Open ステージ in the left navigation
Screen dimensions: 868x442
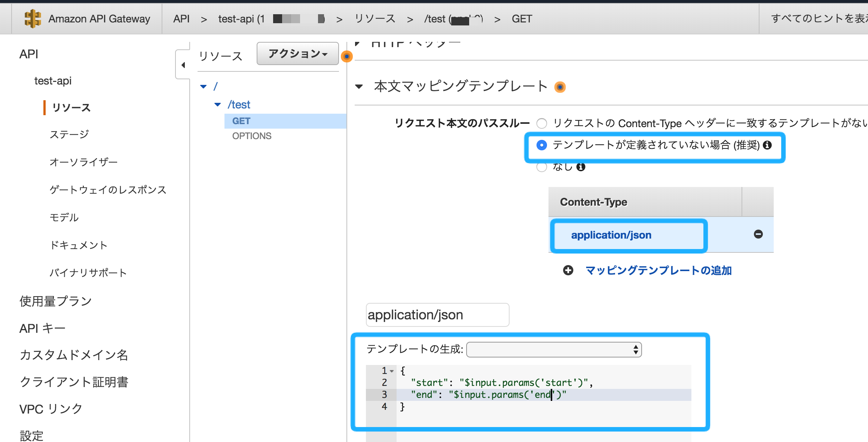tap(69, 134)
